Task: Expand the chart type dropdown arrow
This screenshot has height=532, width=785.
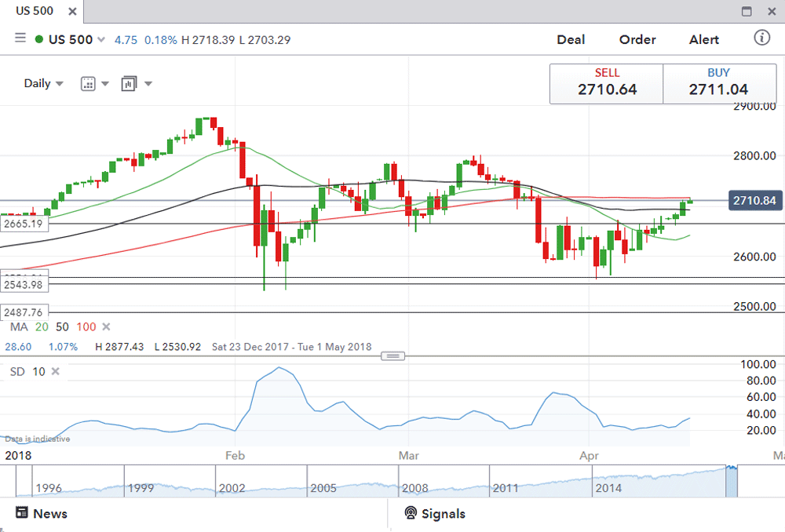Action: pyautogui.click(x=104, y=82)
